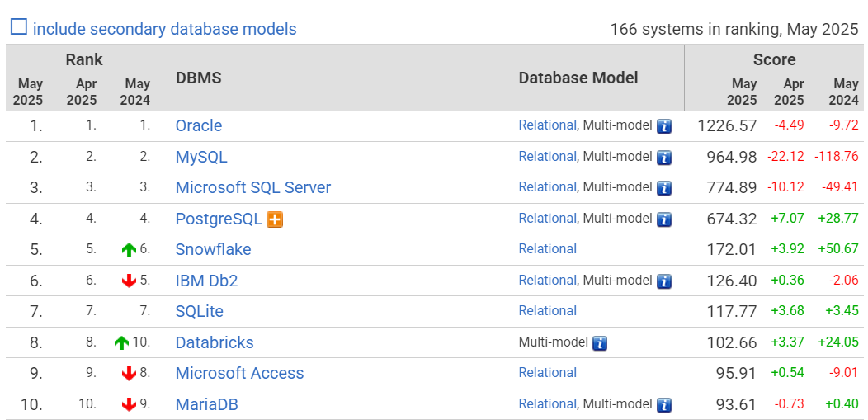
Task: Open the Snowflake DBMS link
Action: 213,249
